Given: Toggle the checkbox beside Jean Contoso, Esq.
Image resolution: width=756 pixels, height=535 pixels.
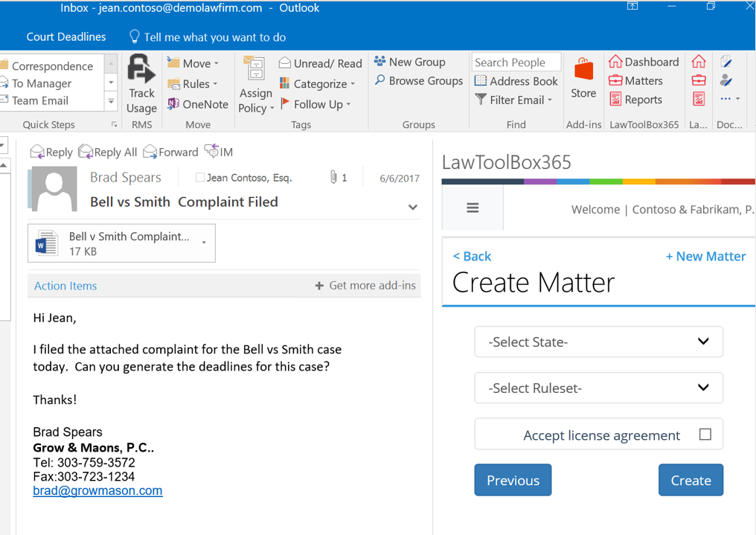Looking at the screenshot, I should [x=199, y=177].
